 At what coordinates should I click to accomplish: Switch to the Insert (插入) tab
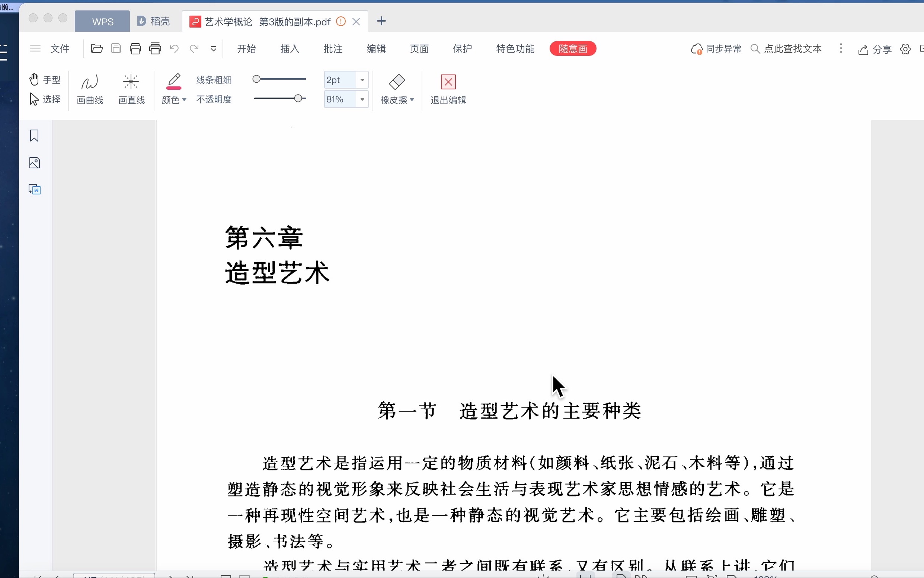290,48
